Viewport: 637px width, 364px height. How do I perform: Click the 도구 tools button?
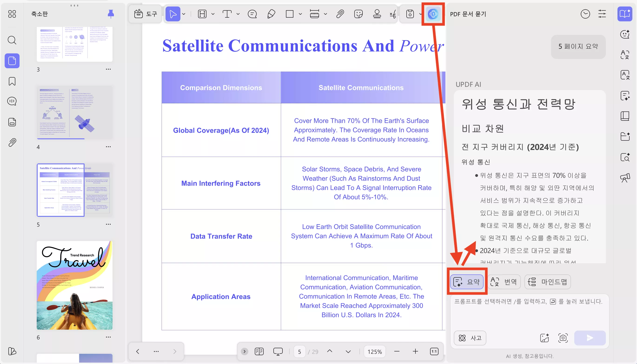point(146,14)
